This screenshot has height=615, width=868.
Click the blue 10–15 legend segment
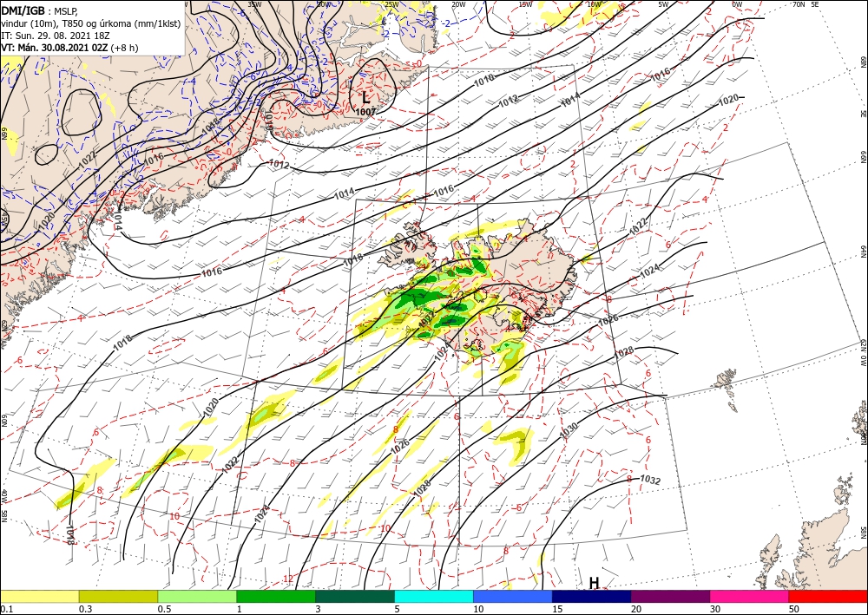pyautogui.click(x=513, y=596)
